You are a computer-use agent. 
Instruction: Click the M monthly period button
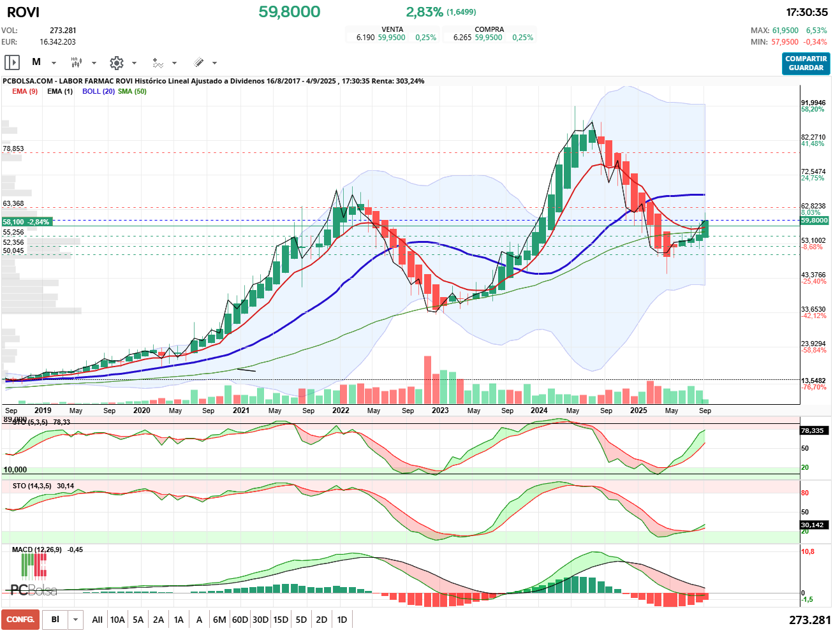[36, 62]
